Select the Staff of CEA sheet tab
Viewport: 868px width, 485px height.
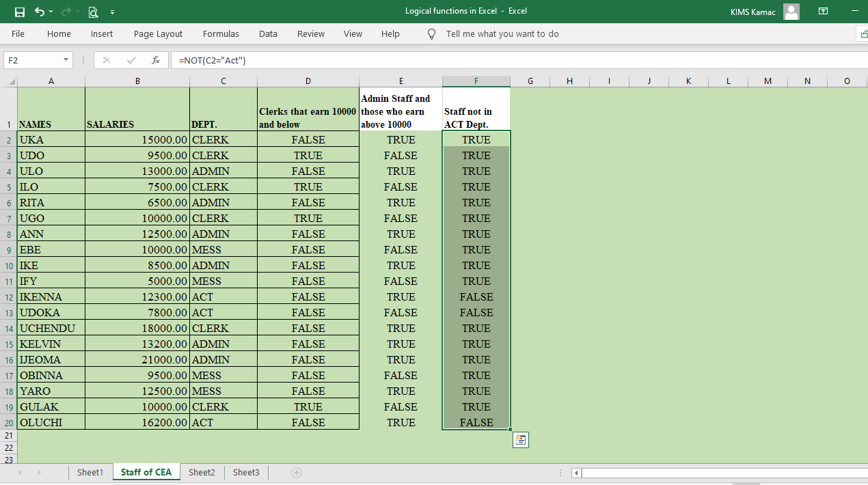(146, 471)
